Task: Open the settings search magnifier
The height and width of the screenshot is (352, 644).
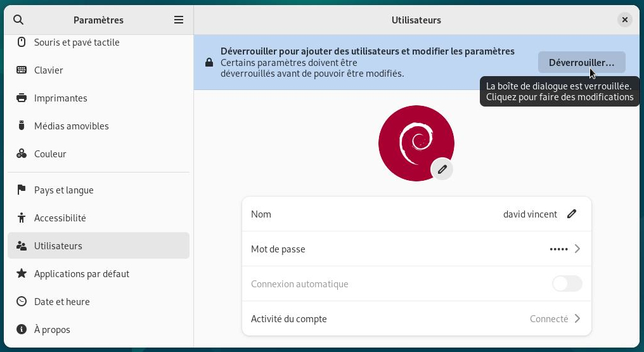Action: click(18, 20)
